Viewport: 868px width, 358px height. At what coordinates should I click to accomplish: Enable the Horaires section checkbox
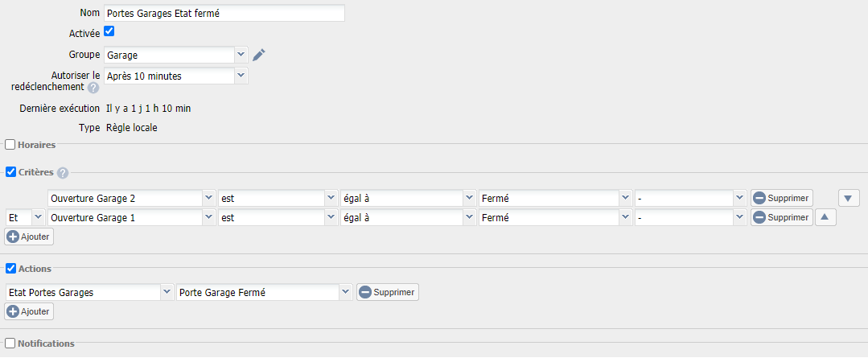tap(10, 145)
